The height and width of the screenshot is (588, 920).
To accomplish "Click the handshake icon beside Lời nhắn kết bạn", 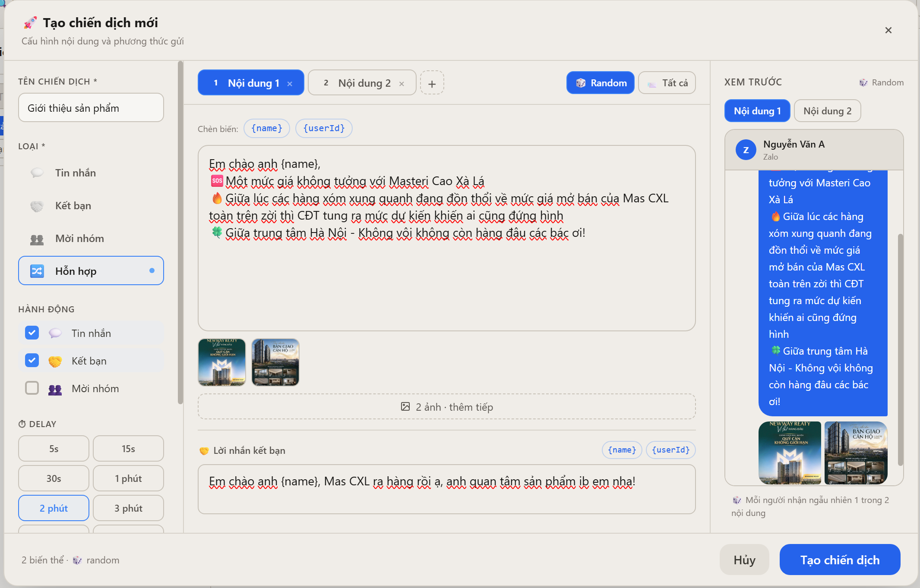I will coord(204,451).
